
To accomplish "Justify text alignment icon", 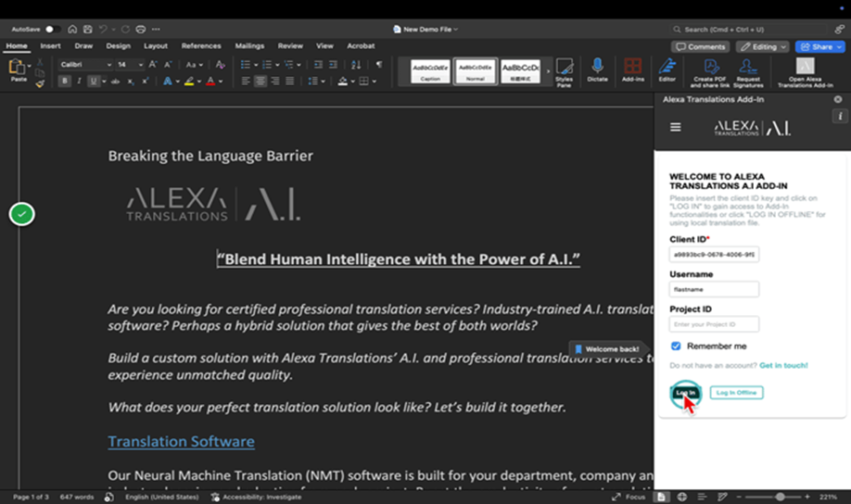I will 290,82.
